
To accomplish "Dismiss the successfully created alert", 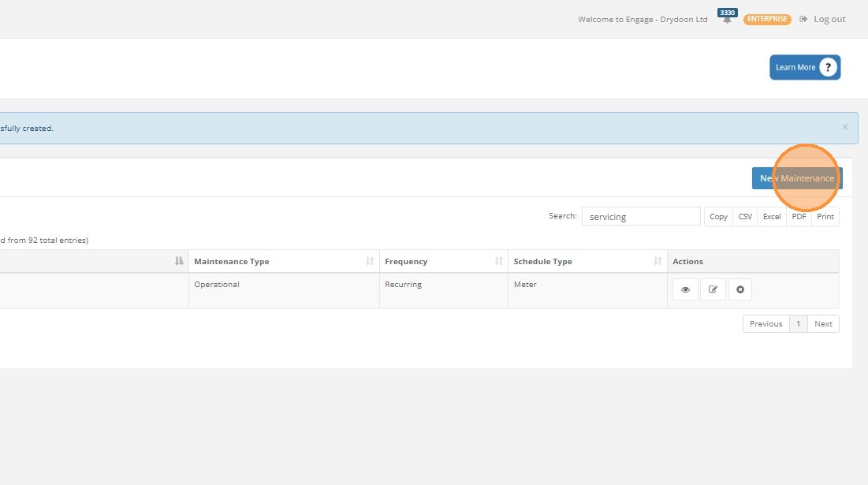I will 845,127.
